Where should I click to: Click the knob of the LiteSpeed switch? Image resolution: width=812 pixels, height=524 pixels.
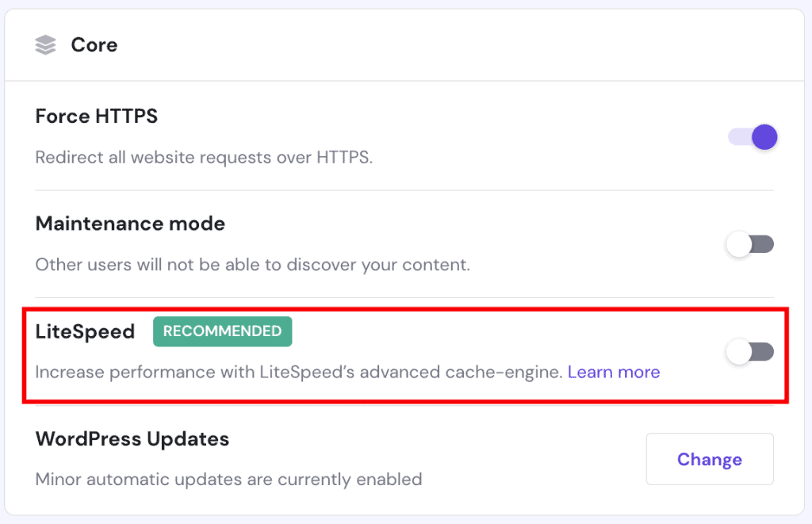click(x=739, y=351)
